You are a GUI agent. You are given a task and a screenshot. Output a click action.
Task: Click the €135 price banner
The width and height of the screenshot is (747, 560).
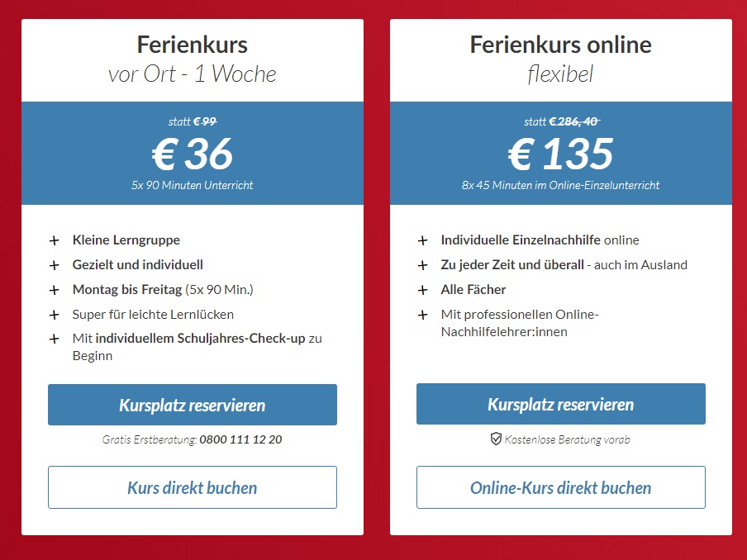point(561,154)
